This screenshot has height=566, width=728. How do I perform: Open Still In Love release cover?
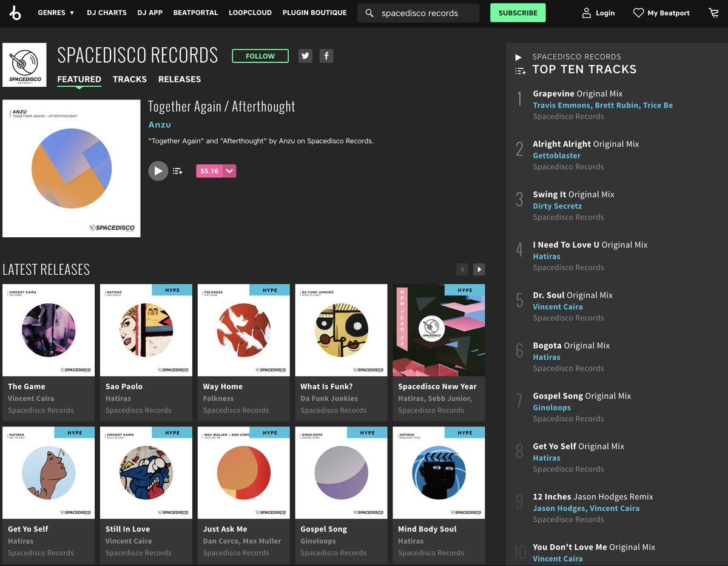click(146, 473)
